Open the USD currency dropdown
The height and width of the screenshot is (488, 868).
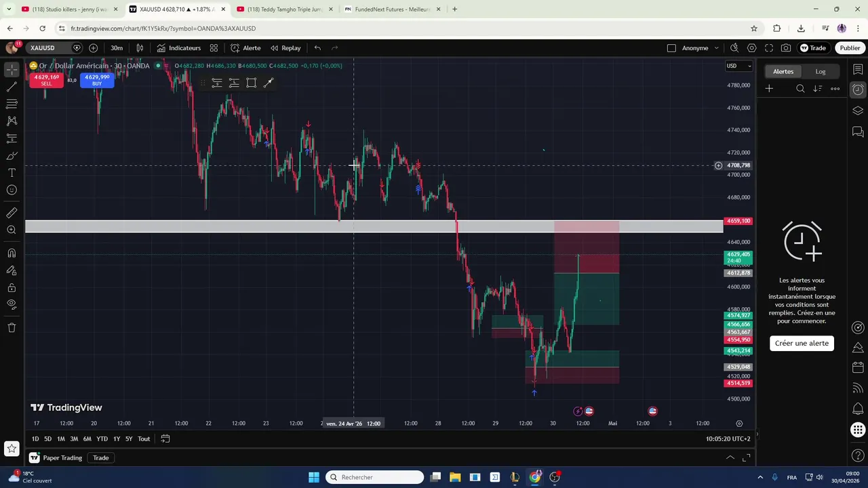[738, 66]
